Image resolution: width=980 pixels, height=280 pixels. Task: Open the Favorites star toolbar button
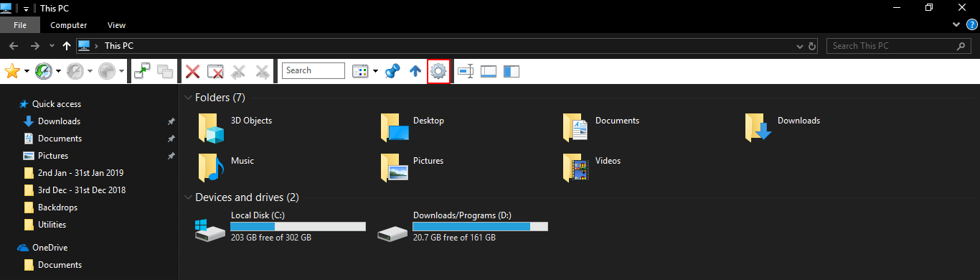point(11,71)
